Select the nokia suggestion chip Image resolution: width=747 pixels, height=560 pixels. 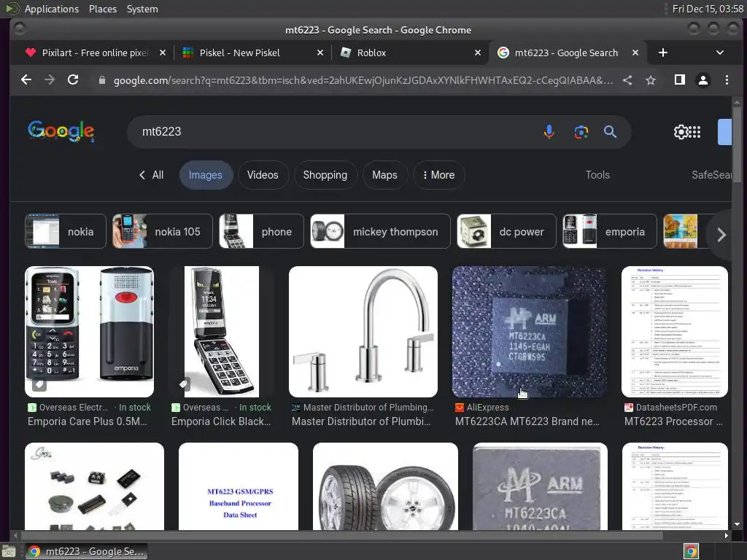pyautogui.click(x=65, y=231)
